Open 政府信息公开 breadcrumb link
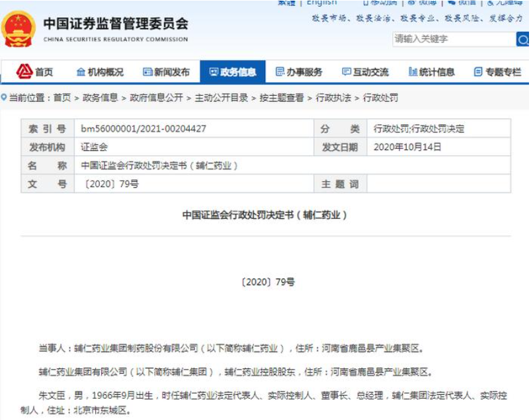The image size is (531, 420). point(156,98)
